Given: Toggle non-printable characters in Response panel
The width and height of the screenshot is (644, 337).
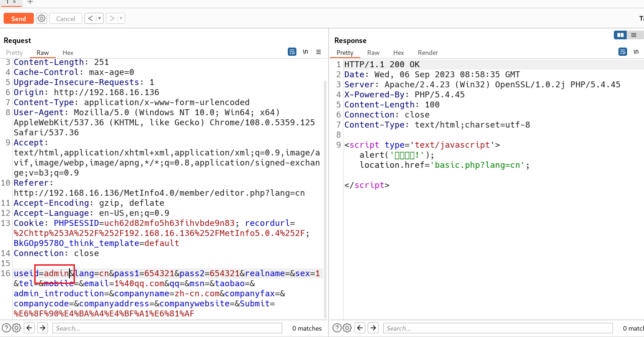Looking at the screenshot, I should coord(636,52).
